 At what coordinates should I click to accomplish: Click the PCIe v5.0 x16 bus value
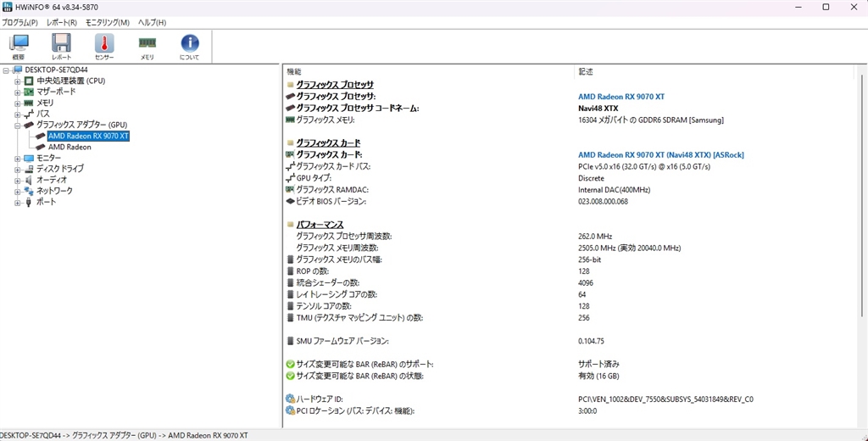pyautogui.click(x=644, y=167)
